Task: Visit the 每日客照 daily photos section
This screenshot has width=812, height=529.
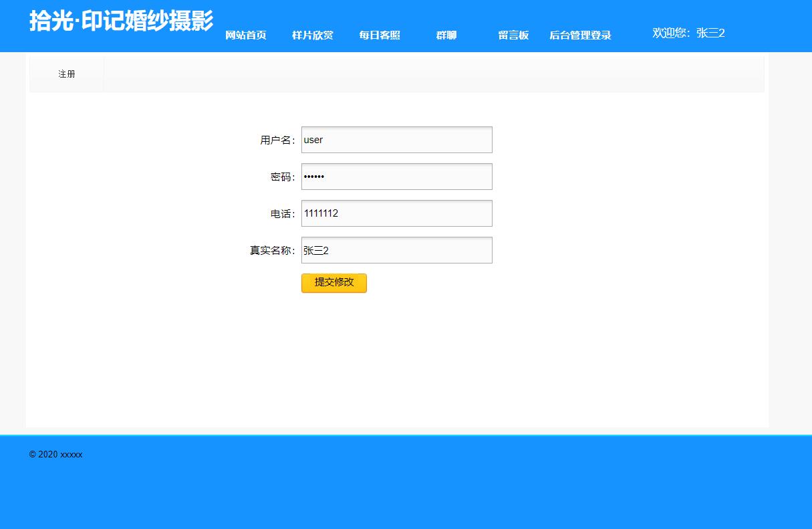Action: pyautogui.click(x=379, y=35)
